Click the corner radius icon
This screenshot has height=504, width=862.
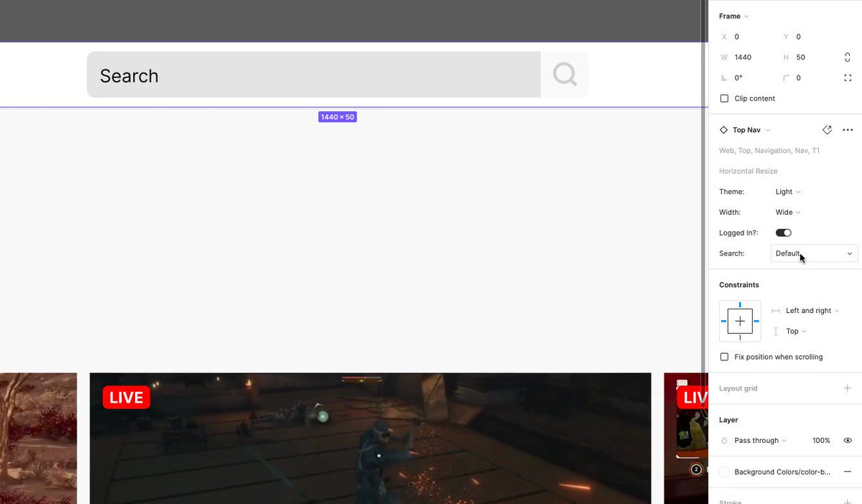pyautogui.click(x=786, y=78)
